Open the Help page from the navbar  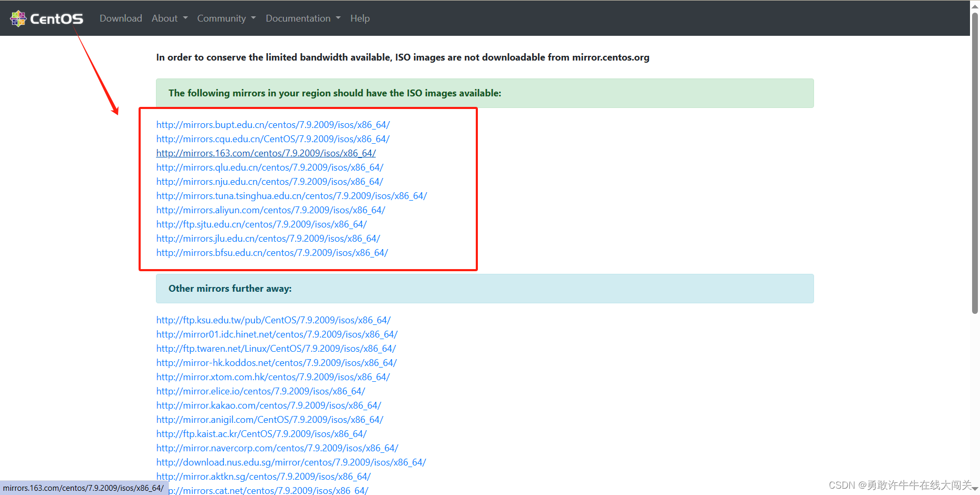(x=360, y=18)
